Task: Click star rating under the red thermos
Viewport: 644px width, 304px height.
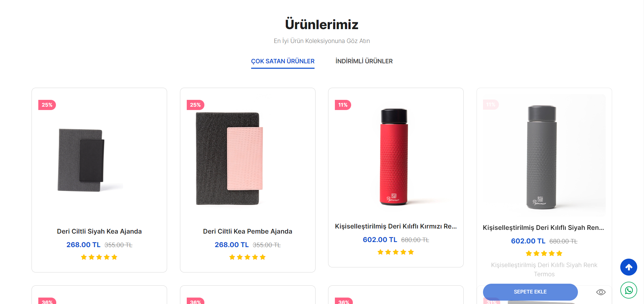Action: click(396, 252)
